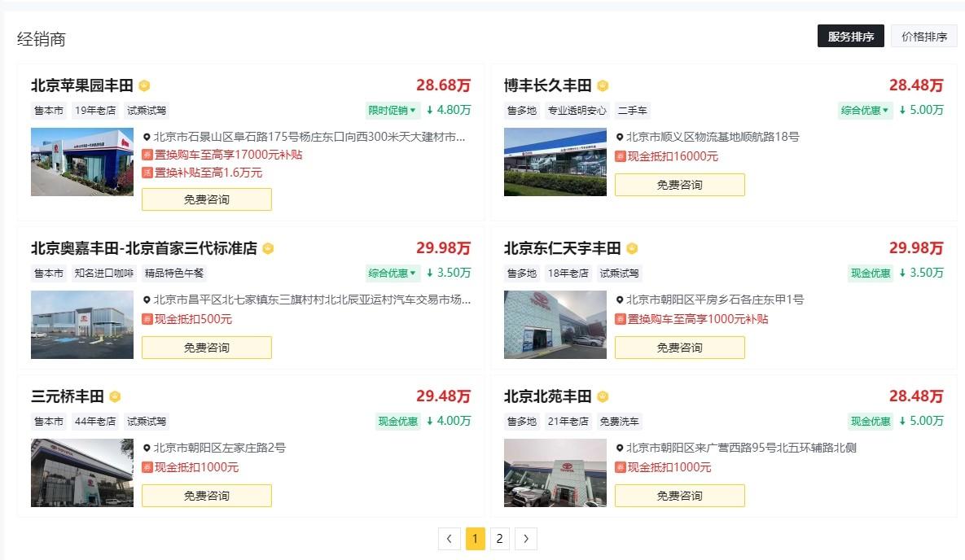The image size is (965, 560).
Task: Click gold badge icon beside 三元桥丰田
Action: (115, 397)
